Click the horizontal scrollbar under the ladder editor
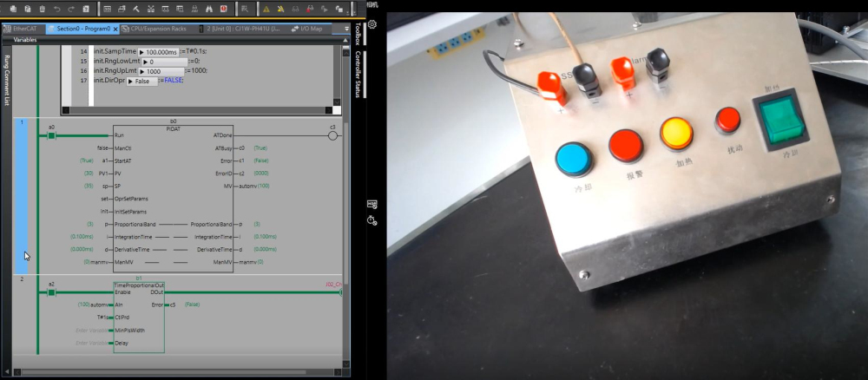 (174, 372)
